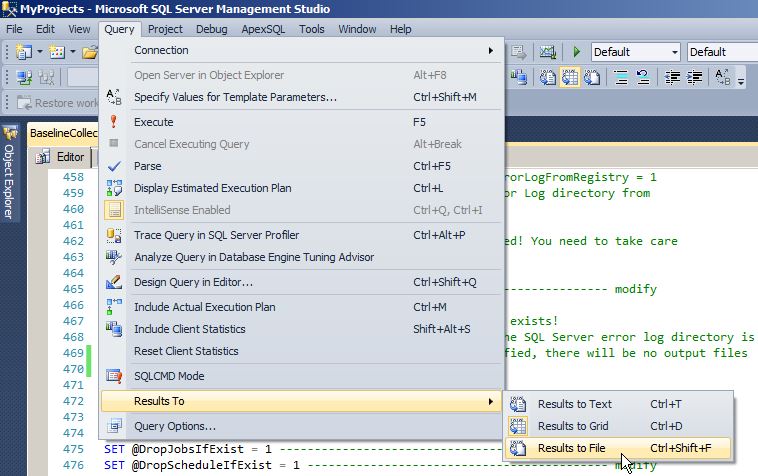Viewport: 758px width, 476px height.
Task: Click the Increase Indent toolbar icon
Action: tap(694, 77)
